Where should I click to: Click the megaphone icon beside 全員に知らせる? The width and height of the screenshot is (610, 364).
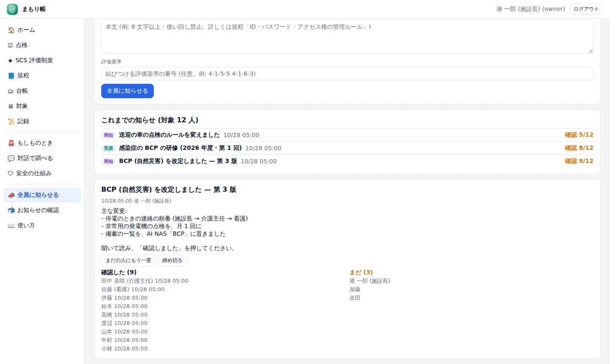[x=11, y=195]
